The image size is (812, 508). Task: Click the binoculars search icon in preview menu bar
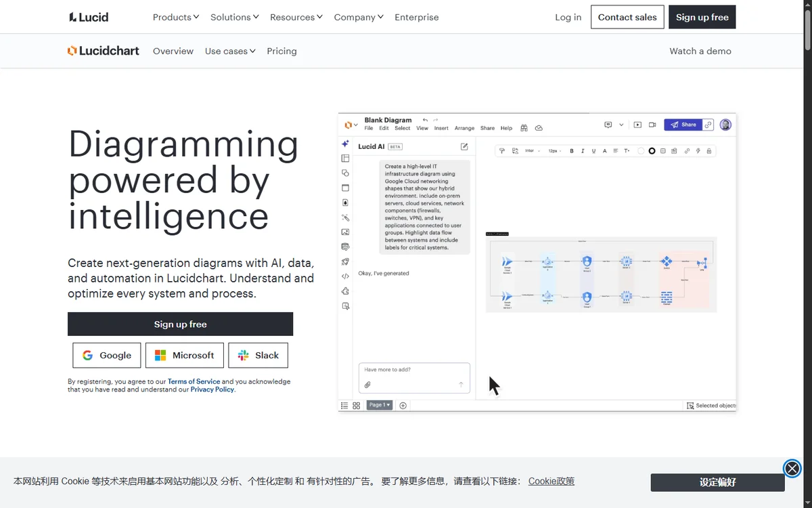524,127
